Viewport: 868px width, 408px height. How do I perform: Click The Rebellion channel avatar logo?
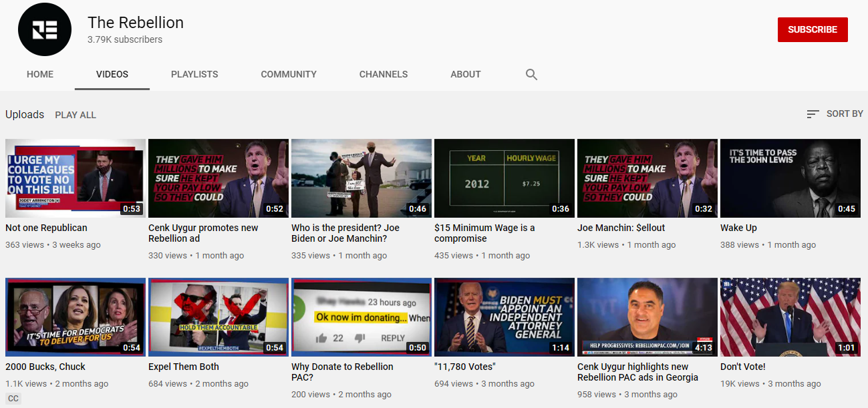pyautogui.click(x=45, y=29)
